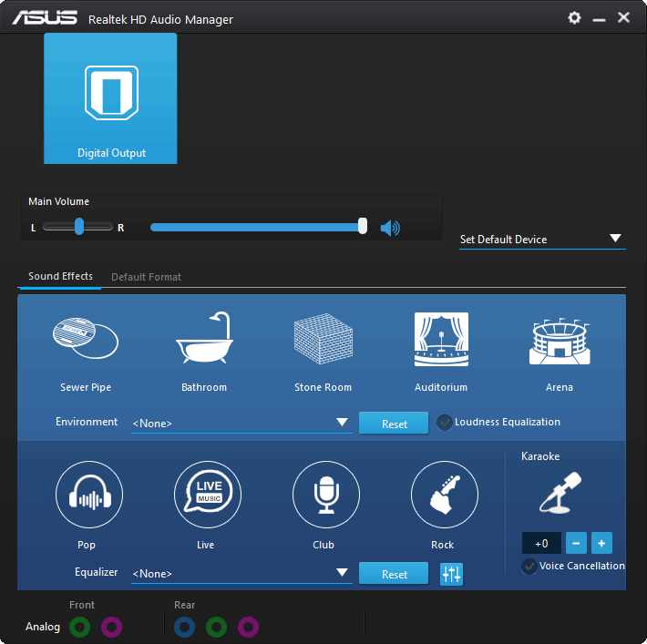Image resolution: width=647 pixels, height=644 pixels.
Task: Enable Loudness Equalization checkbox
Action: pyautogui.click(x=445, y=423)
